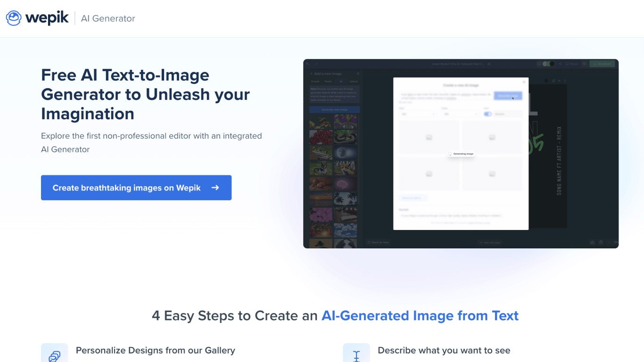Delete the element using the trash icon
644x362 pixels.
click(565, 81)
